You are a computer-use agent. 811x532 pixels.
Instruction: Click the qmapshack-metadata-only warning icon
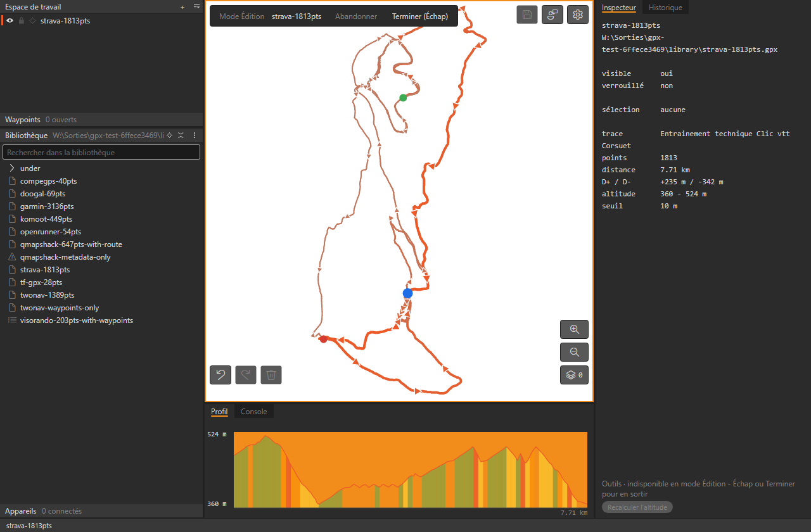12,257
